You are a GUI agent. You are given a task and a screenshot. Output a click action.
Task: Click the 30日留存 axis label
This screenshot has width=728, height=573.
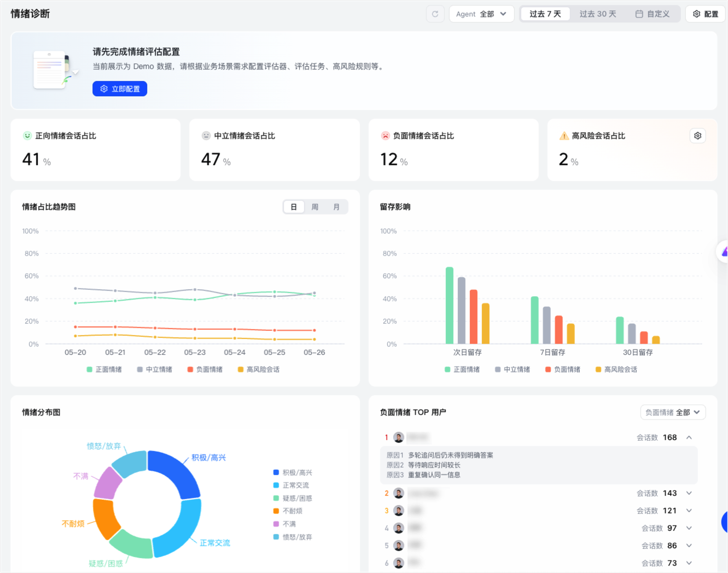click(x=638, y=353)
